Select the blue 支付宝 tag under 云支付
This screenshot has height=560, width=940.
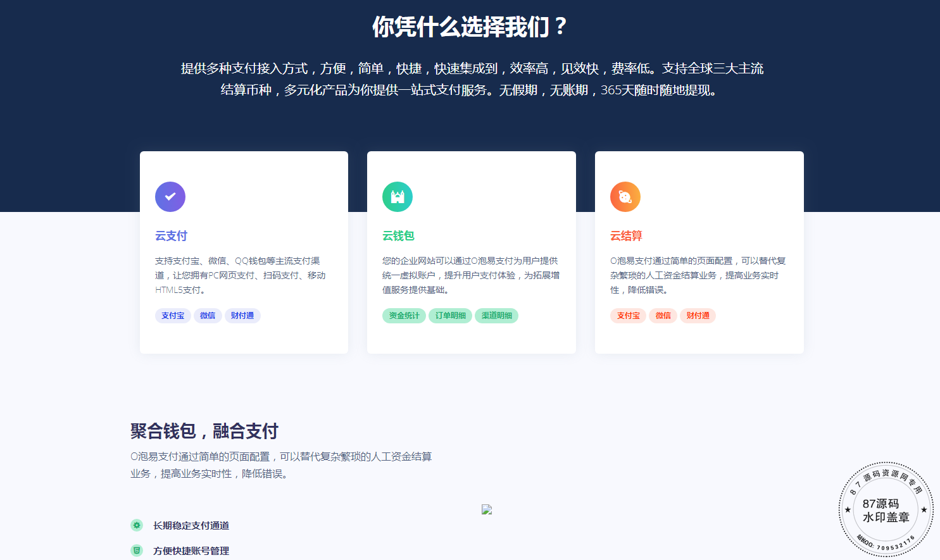pos(173,316)
